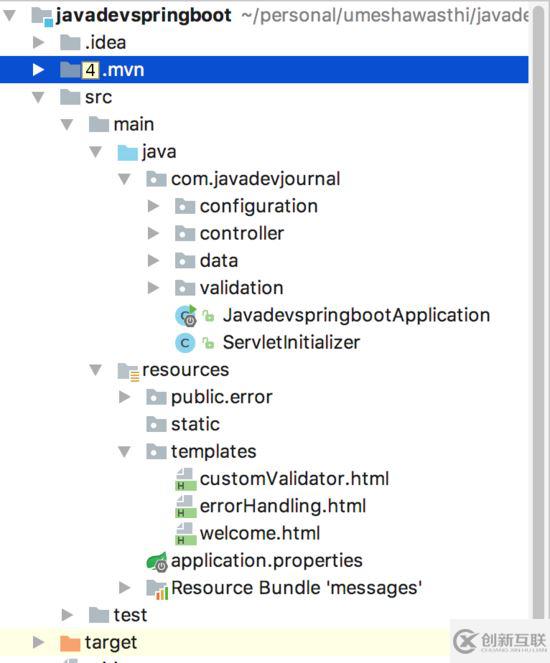Viewport: 550px width, 663px height.
Task: Expand the Resource Bundle 'messages' node
Action: [x=124, y=588]
